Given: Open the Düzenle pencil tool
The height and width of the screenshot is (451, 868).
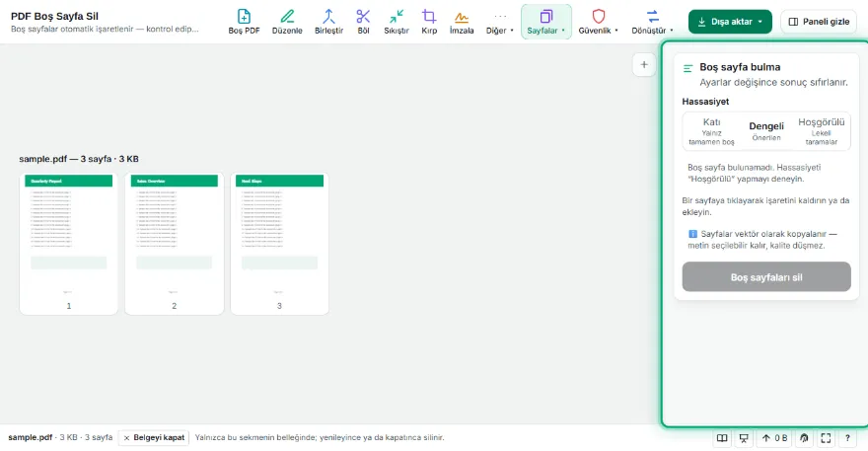Looking at the screenshot, I should tap(287, 22).
